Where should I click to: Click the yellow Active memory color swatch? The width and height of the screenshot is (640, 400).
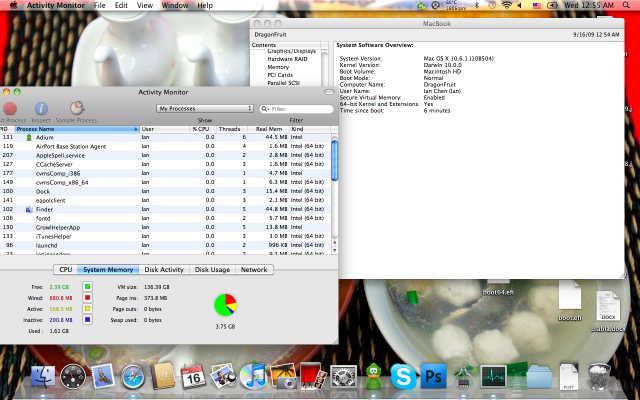[87, 309]
